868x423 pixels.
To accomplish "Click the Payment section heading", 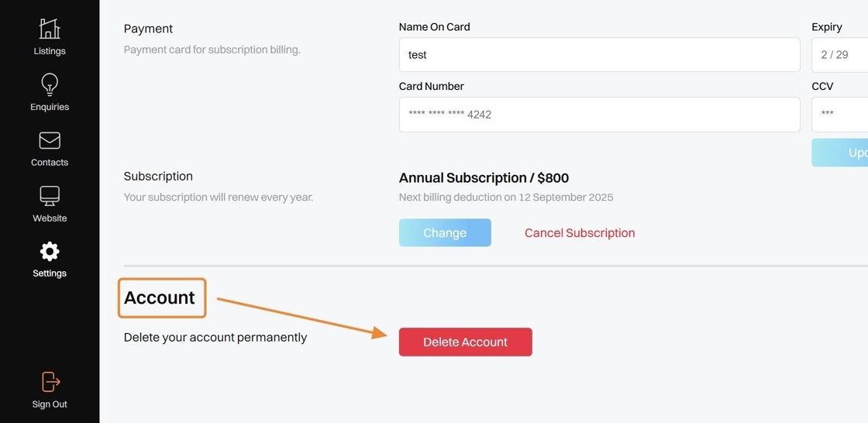I will click(x=148, y=29).
